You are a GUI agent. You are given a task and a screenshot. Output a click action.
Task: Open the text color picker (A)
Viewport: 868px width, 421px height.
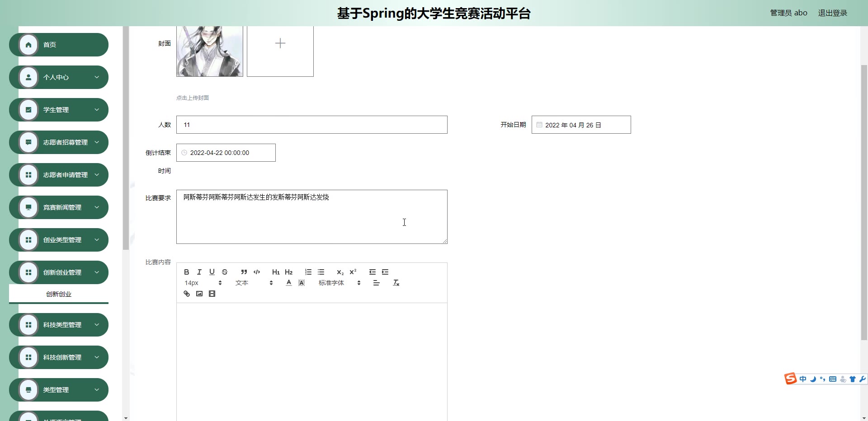(289, 283)
